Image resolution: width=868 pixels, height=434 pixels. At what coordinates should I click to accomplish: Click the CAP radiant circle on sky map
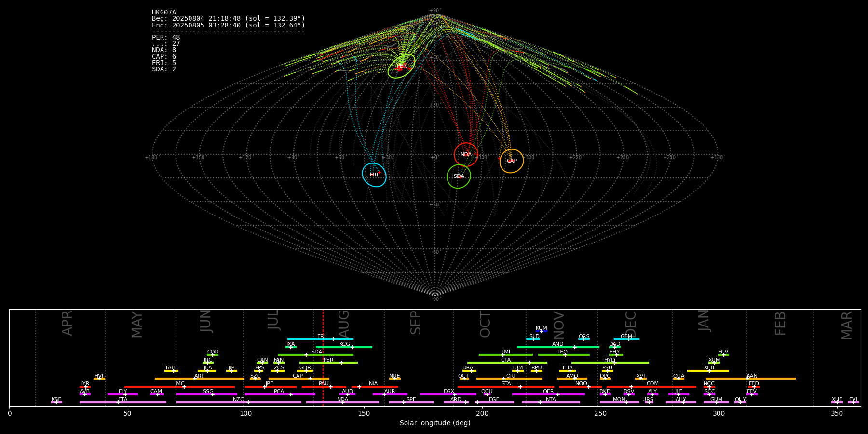coord(512,161)
